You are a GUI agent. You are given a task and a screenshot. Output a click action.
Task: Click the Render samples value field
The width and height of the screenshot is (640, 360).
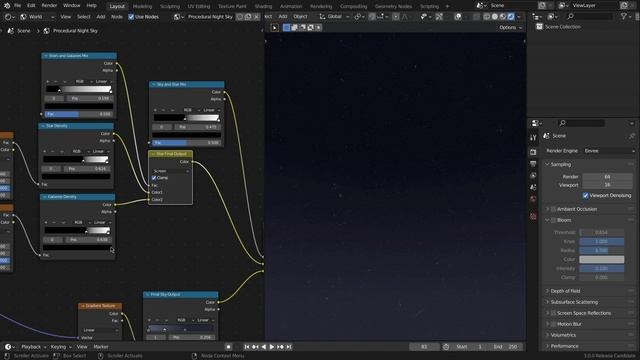607,177
